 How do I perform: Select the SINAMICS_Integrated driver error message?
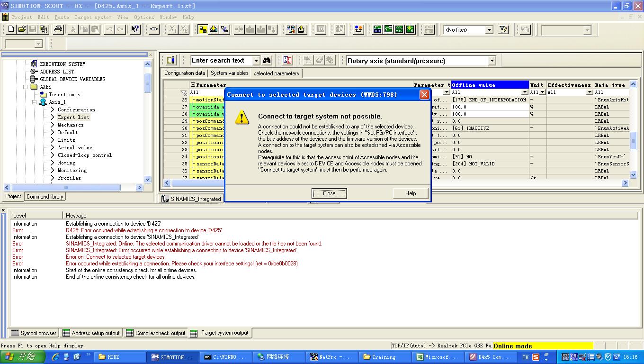point(194,244)
